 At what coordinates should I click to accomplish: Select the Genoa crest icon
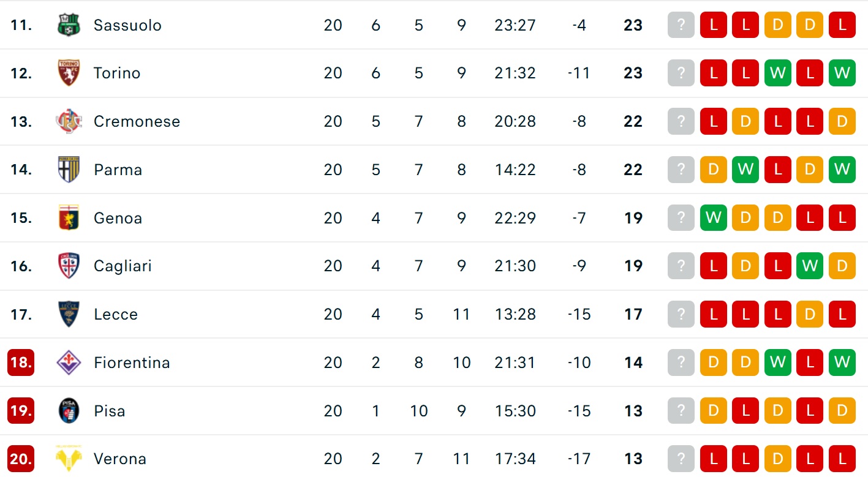(x=69, y=218)
